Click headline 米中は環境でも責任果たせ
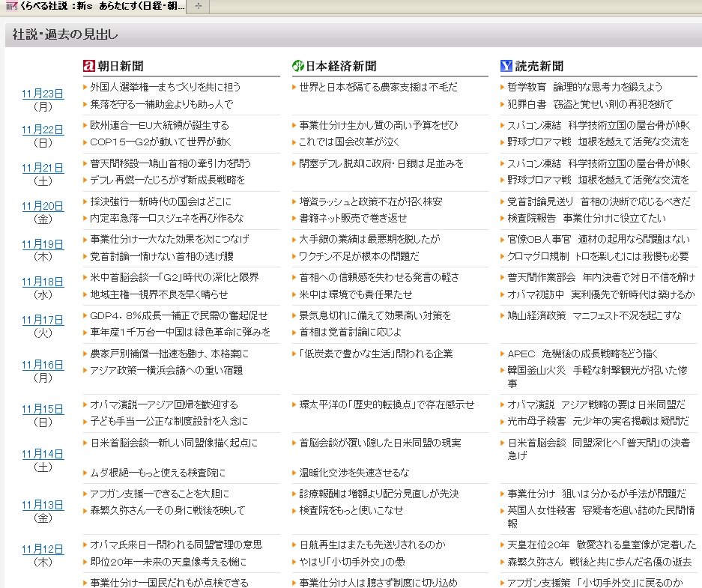 point(355,294)
